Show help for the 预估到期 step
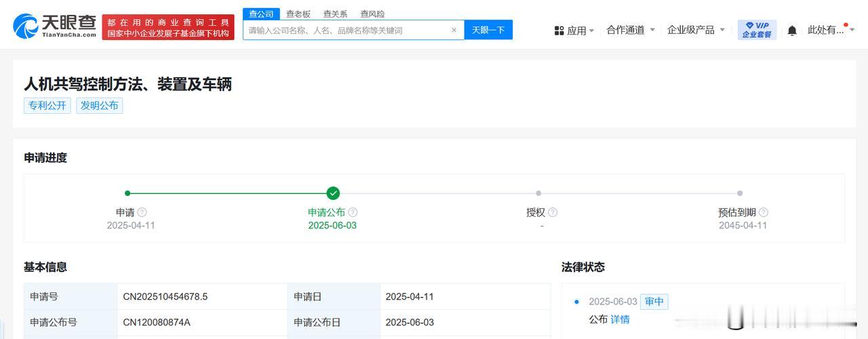Viewport: 868px width, 339px height. coord(764,212)
